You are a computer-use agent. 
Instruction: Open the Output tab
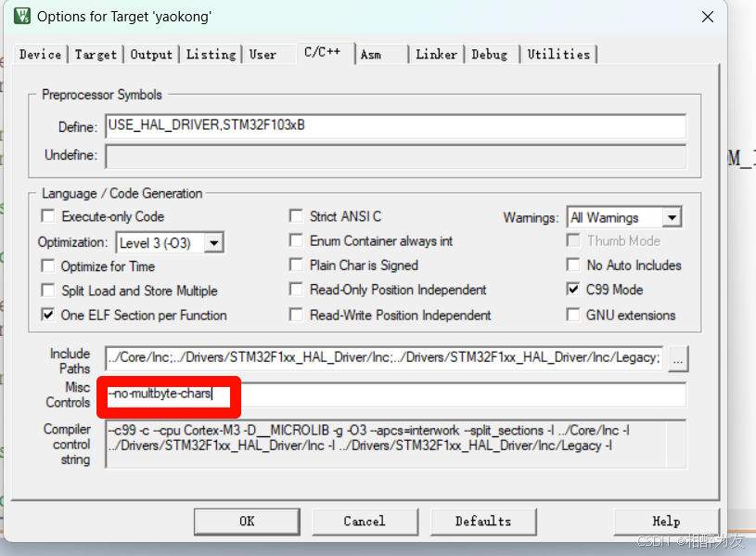[x=151, y=55]
